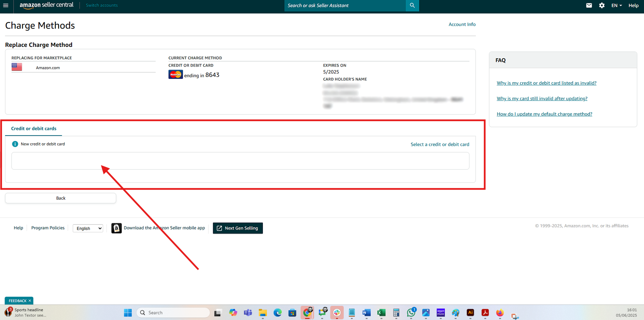Image resolution: width=644 pixels, height=320 pixels.
Task: Open WhatsApp from taskbar
Action: point(411,312)
